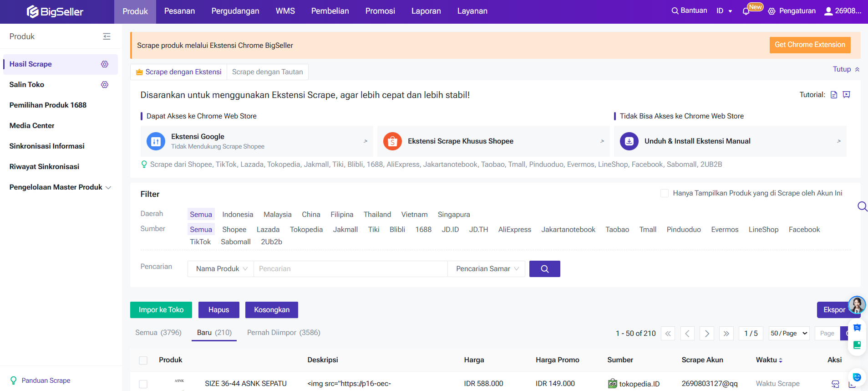868x391 pixels.
Task: Open Salin Toko settings gear
Action: [105, 85]
